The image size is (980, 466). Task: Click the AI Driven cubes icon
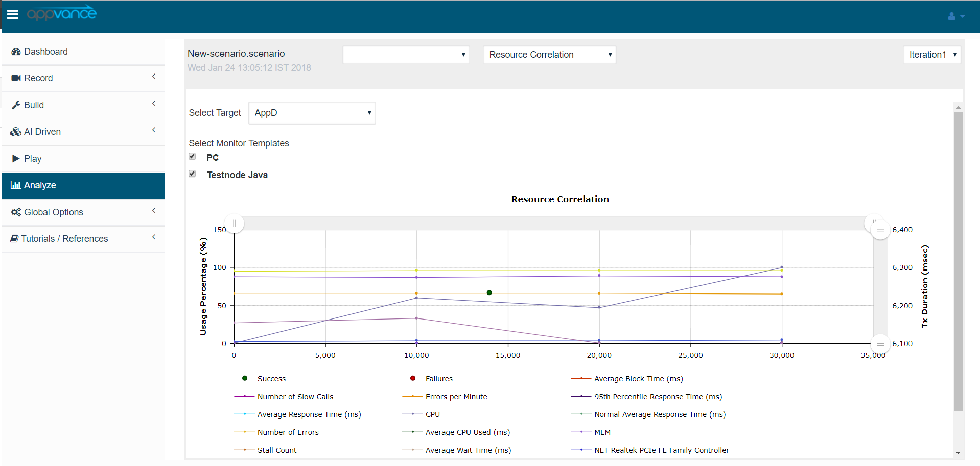pos(16,132)
